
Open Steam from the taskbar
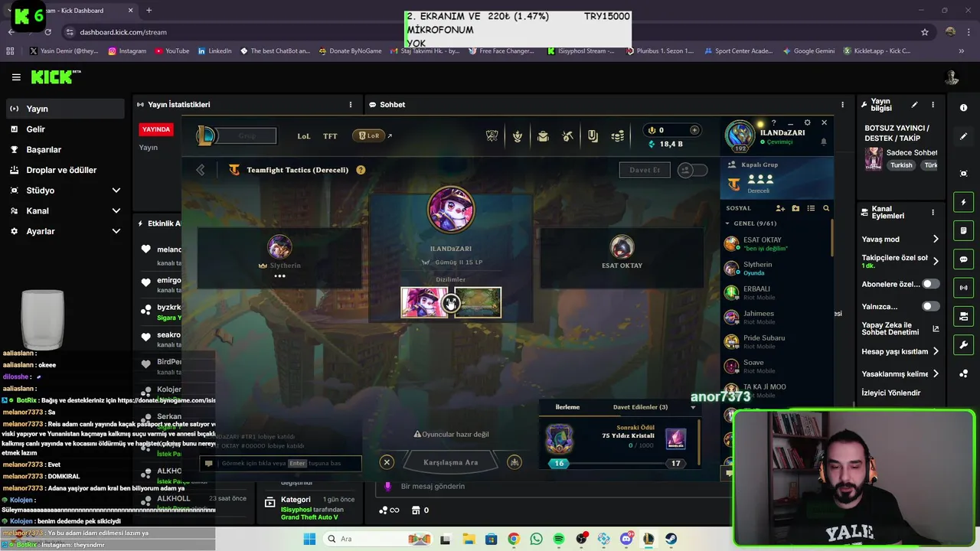pos(671,539)
